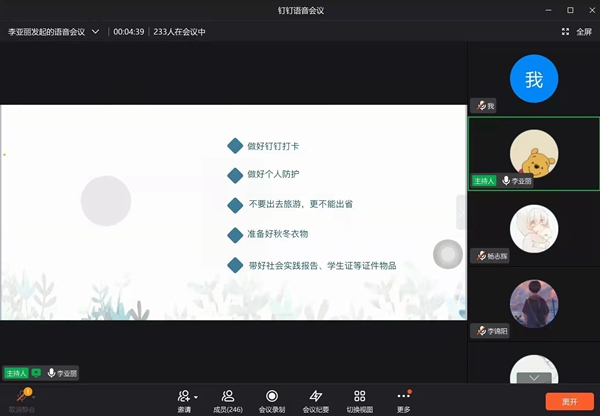Click the unmute microphone icon at bottom left
This screenshot has height=416, width=600.
21,398
